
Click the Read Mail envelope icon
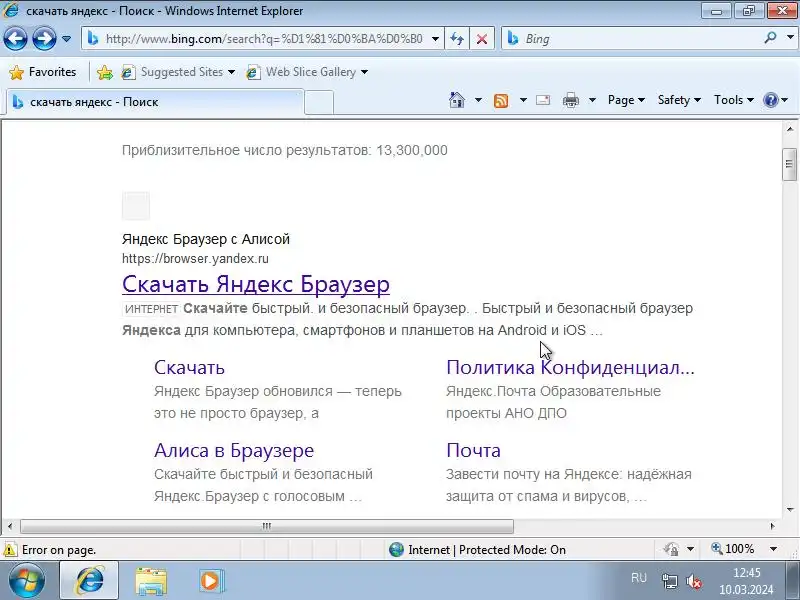coord(543,100)
